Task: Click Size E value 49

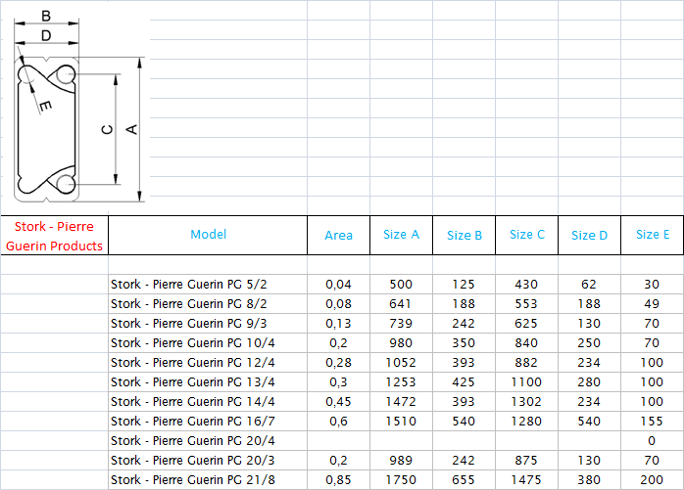Action: 652,304
